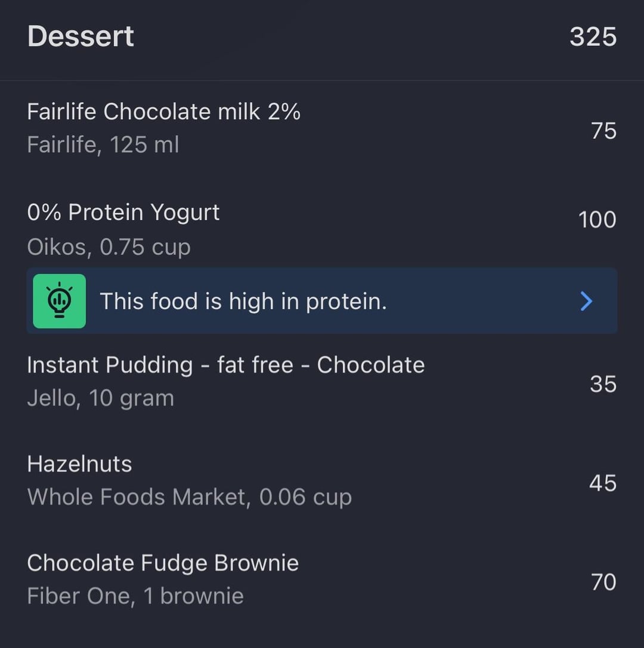Tap the 'Fiber One, 1 brownie' serving text
The width and height of the screenshot is (644, 648).
coord(135,596)
